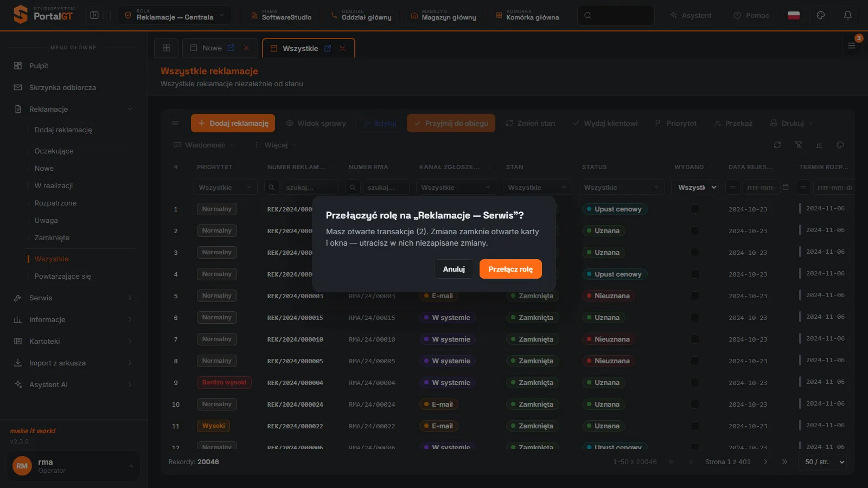Go to next page arrow
The height and width of the screenshot is (488, 868).
point(765,462)
